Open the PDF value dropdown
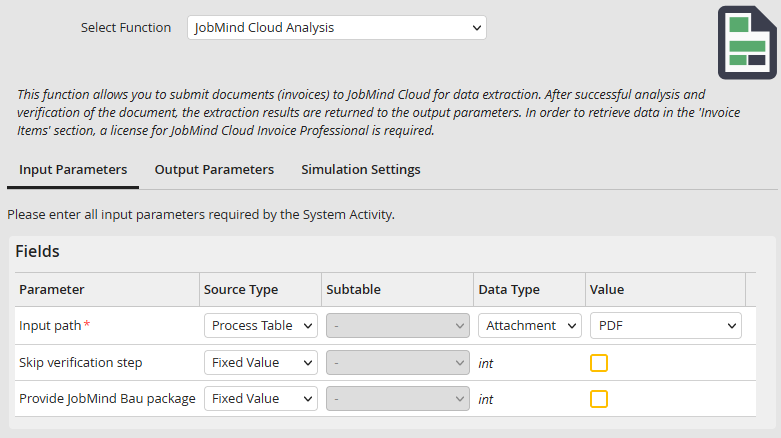The height and width of the screenshot is (438, 781). click(x=665, y=325)
